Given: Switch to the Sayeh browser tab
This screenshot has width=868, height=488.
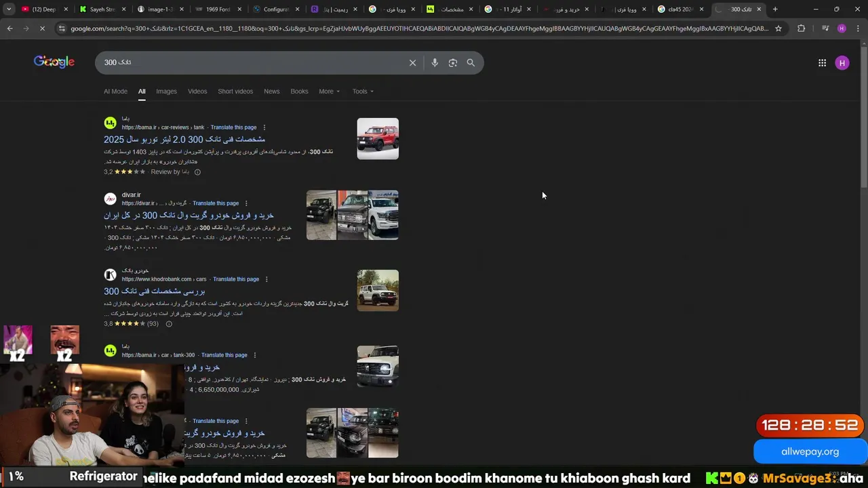Looking at the screenshot, I should click(103, 9).
